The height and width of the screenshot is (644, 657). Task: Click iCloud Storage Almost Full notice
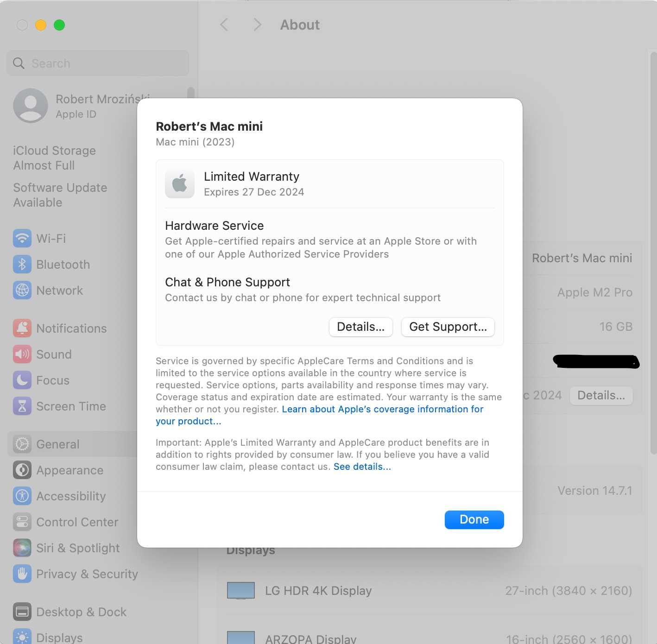(54, 158)
